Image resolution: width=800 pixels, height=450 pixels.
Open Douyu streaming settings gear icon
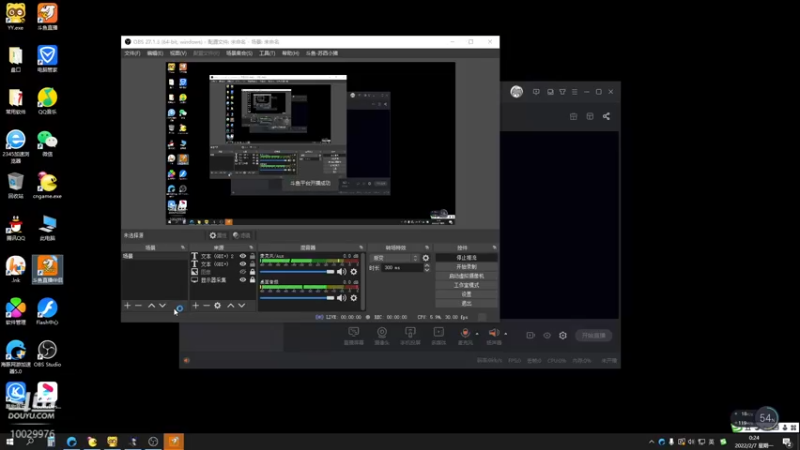click(x=563, y=336)
